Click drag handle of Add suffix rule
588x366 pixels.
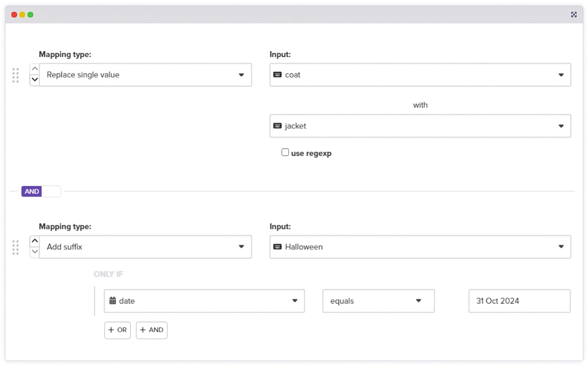click(16, 247)
